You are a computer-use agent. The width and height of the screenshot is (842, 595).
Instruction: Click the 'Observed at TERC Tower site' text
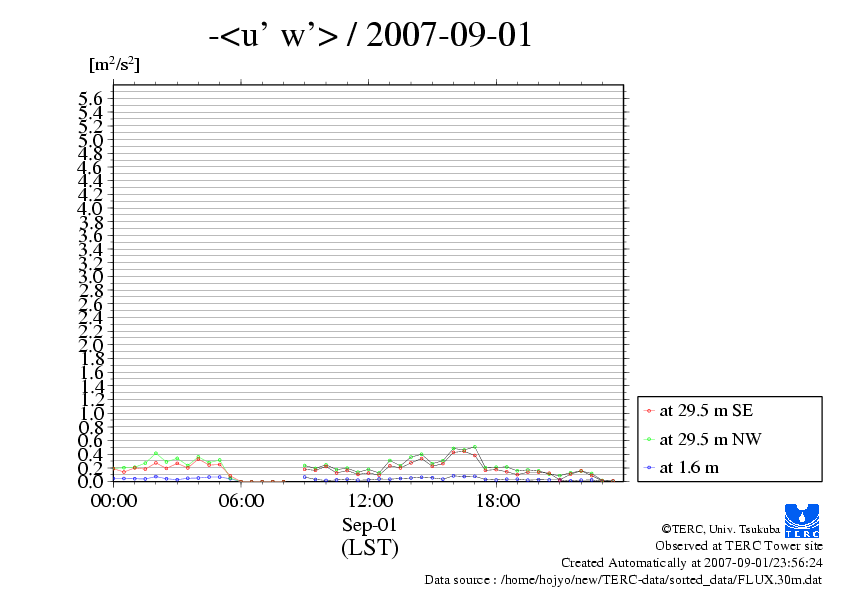tap(738, 545)
